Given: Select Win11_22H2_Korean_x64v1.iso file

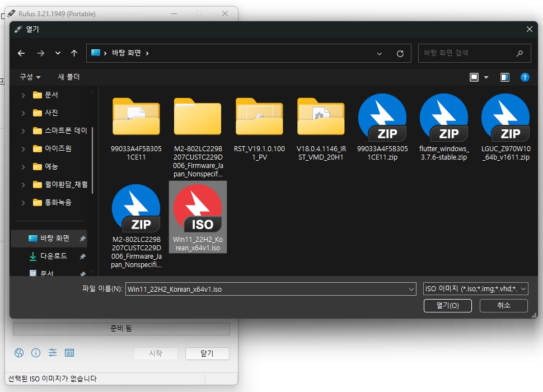Looking at the screenshot, I should (x=198, y=217).
